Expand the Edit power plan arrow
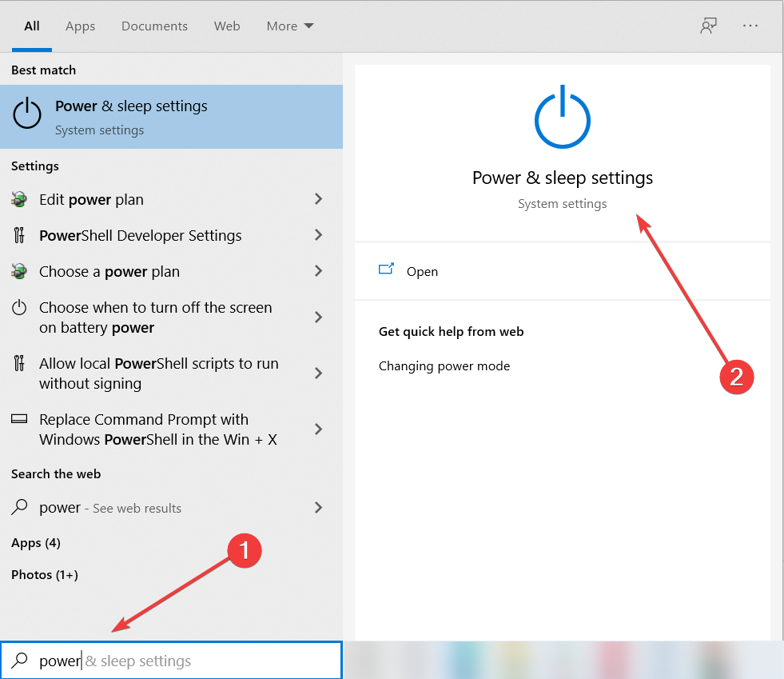The height and width of the screenshot is (679, 784). 319,199
